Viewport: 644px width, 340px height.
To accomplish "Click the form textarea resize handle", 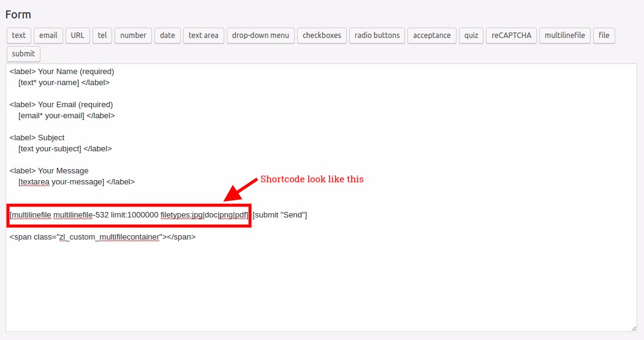I will [634, 328].
